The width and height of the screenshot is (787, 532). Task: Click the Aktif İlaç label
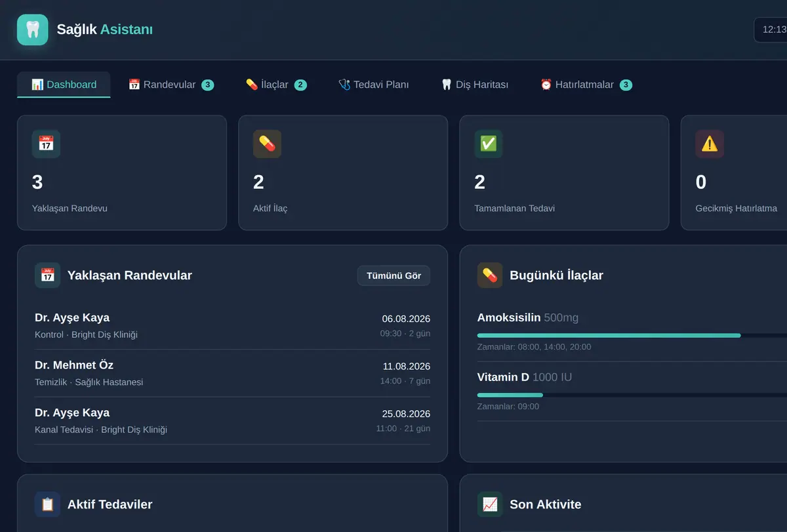point(270,209)
